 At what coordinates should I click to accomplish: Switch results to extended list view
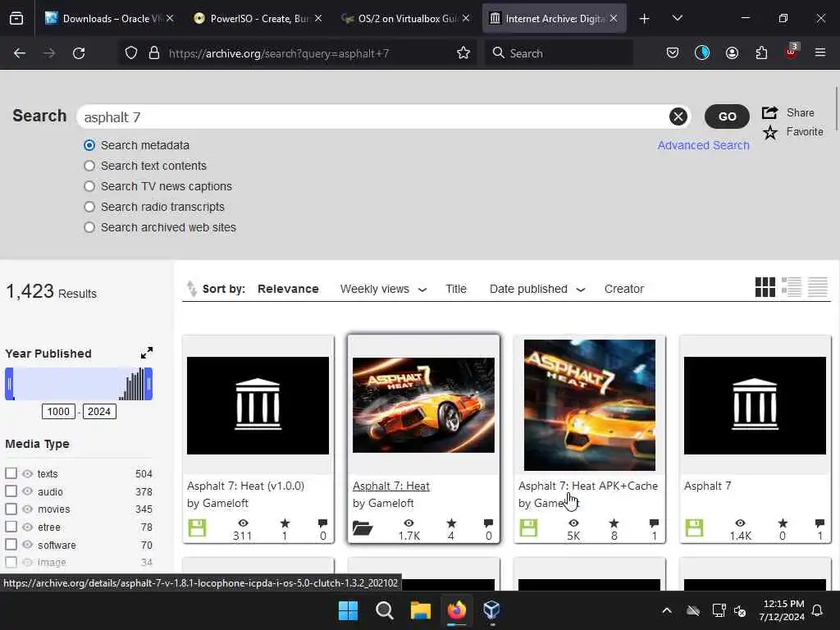tap(792, 287)
